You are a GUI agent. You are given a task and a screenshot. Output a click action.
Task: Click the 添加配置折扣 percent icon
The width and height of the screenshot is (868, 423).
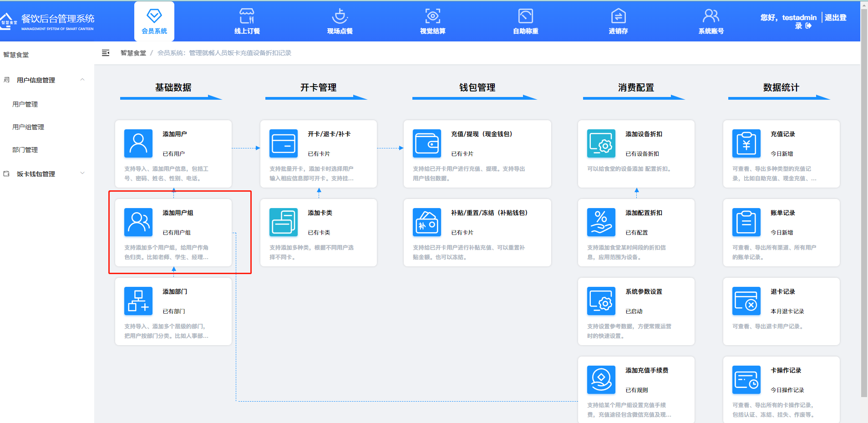(x=601, y=222)
